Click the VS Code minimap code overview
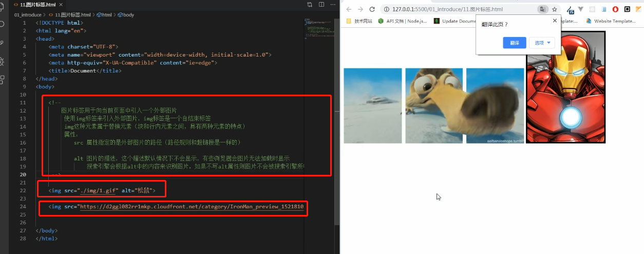The width and height of the screenshot is (644, 254). point(319,28)
